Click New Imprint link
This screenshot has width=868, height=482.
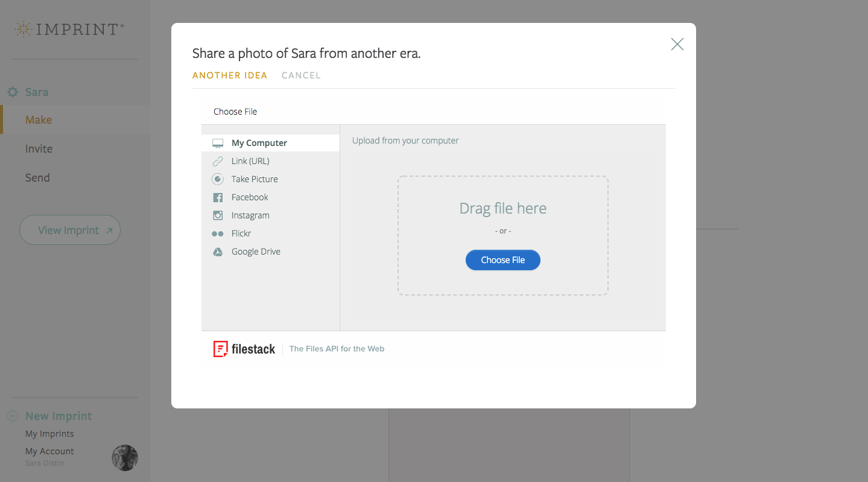(x=59, y=416)
